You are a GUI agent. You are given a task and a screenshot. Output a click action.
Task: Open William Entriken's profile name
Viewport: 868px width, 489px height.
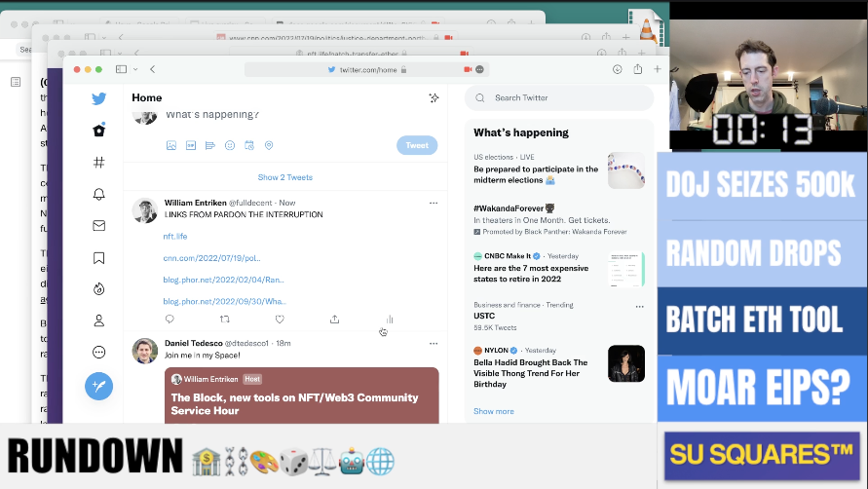tap(196, 203)
